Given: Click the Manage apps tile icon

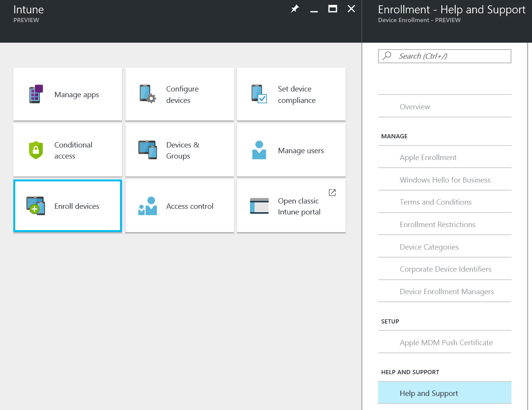Looking at the screenshot, I should pos(36,94).
